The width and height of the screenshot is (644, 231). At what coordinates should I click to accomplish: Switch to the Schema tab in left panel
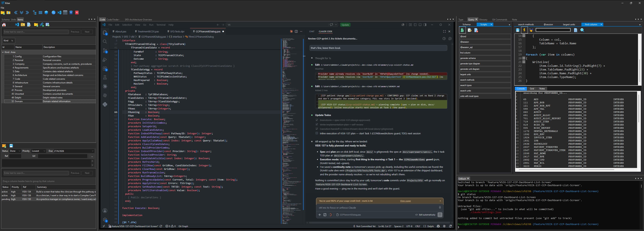click(5, 19)
